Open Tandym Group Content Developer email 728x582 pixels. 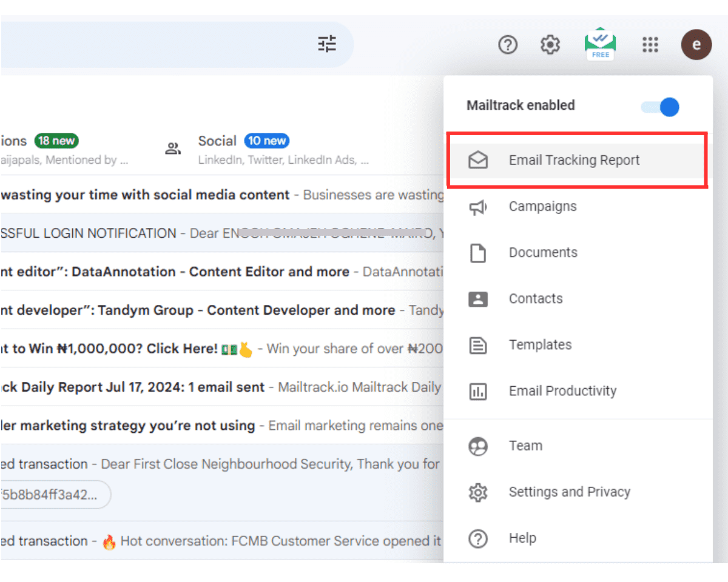tap(222, 310)
